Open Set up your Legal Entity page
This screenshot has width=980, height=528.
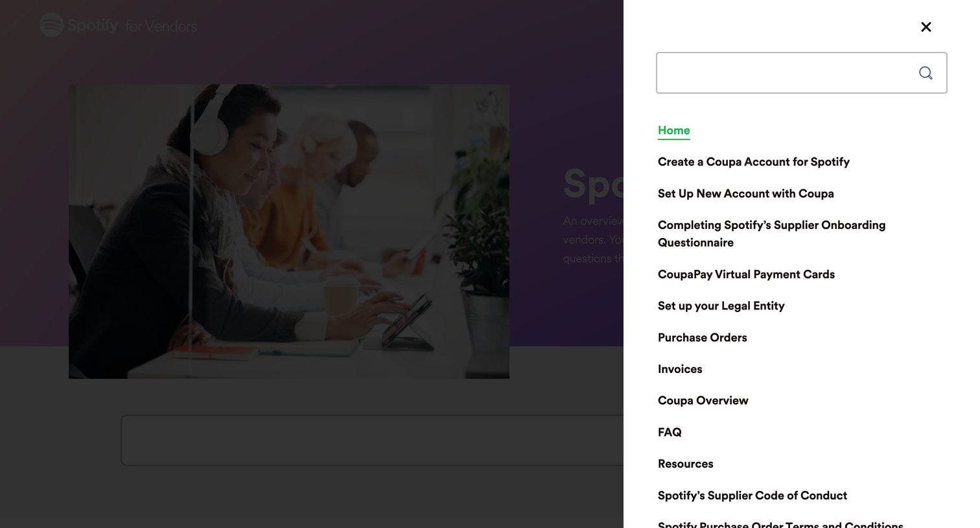(721, 306)
